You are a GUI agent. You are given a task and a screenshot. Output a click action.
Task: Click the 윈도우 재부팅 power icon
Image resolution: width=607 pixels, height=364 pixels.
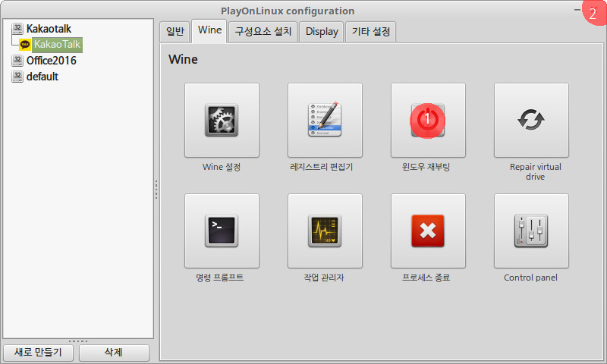428,121
